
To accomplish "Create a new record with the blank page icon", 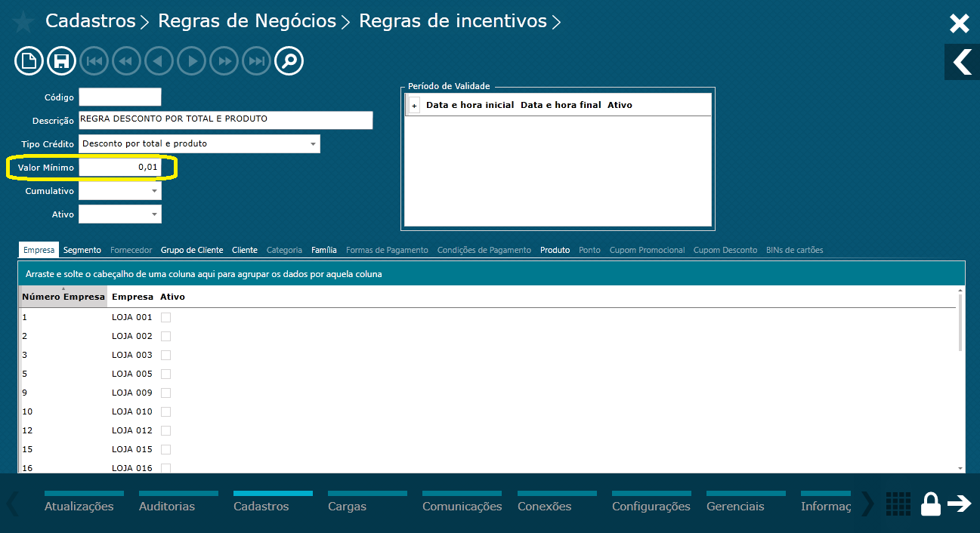I will [x=29, y=61].
